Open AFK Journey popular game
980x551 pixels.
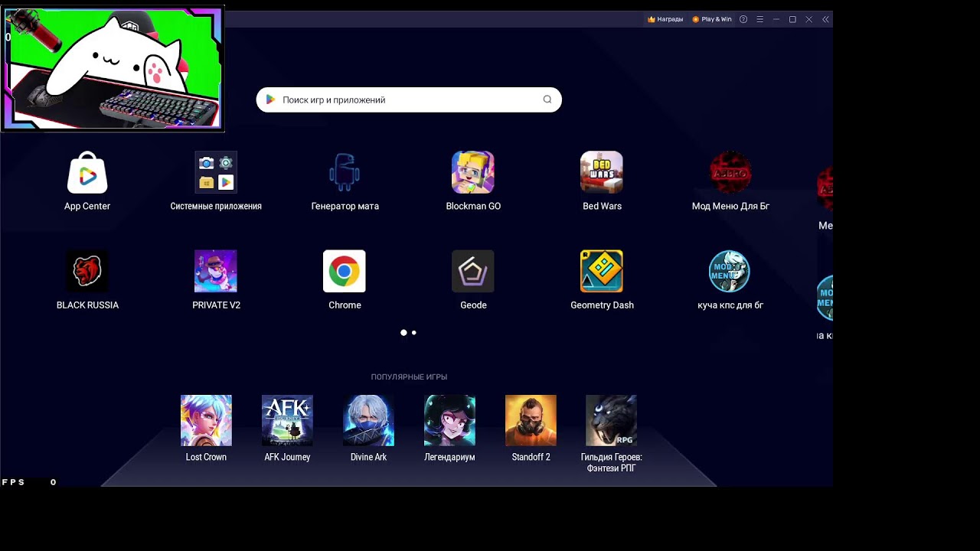click(287, 420)
